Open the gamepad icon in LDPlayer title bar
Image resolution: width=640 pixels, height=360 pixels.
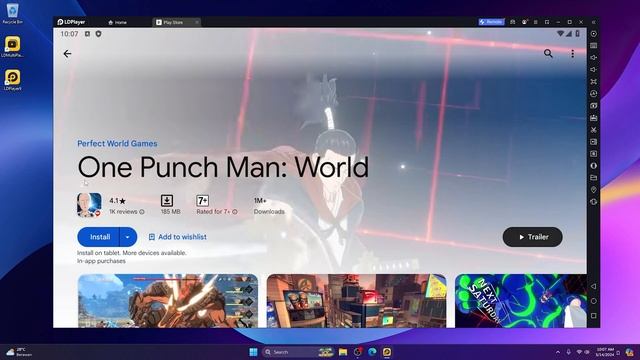[513, 22]
